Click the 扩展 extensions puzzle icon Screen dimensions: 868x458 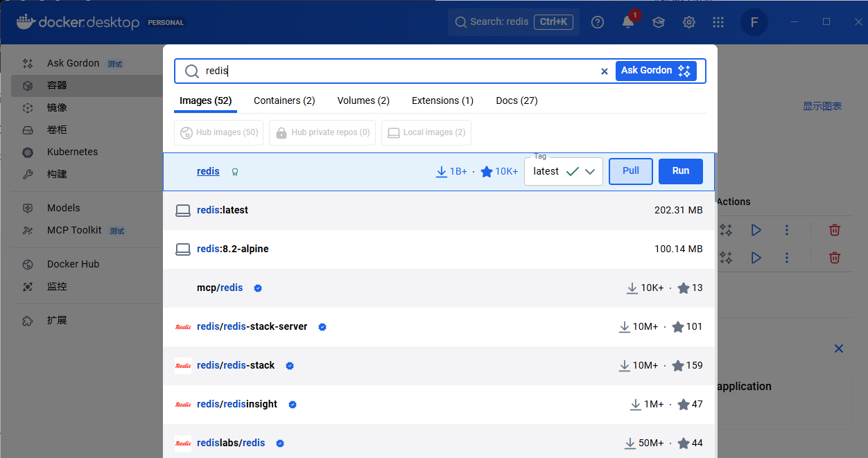coord(28,320)
